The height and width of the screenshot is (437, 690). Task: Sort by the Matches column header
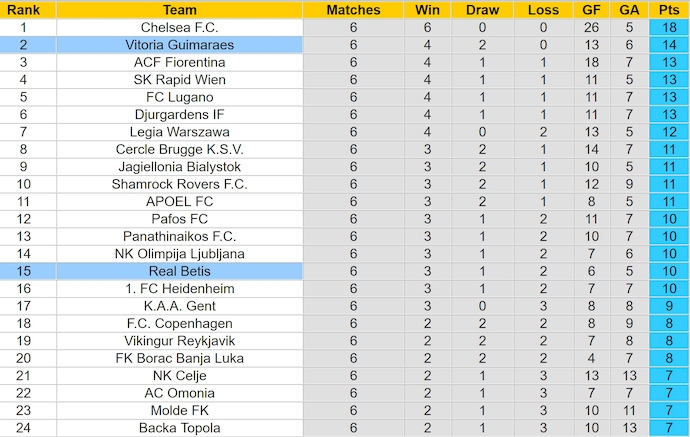pyautogui.click(x=353, y=10)
